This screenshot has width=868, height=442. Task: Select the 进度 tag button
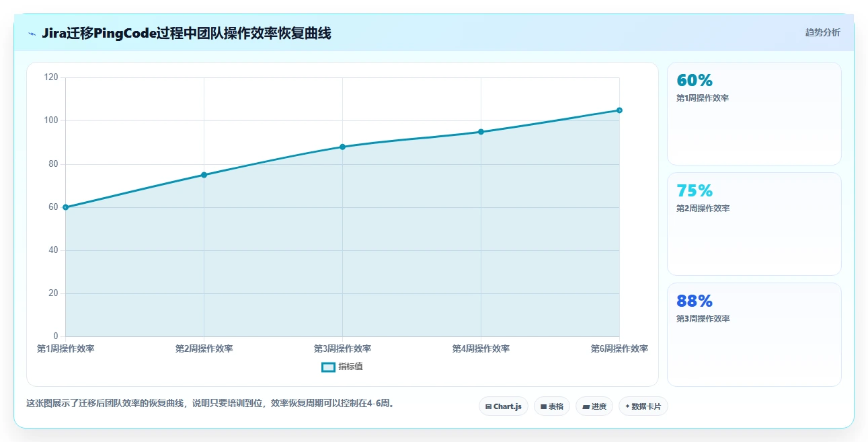click(594, 406)
